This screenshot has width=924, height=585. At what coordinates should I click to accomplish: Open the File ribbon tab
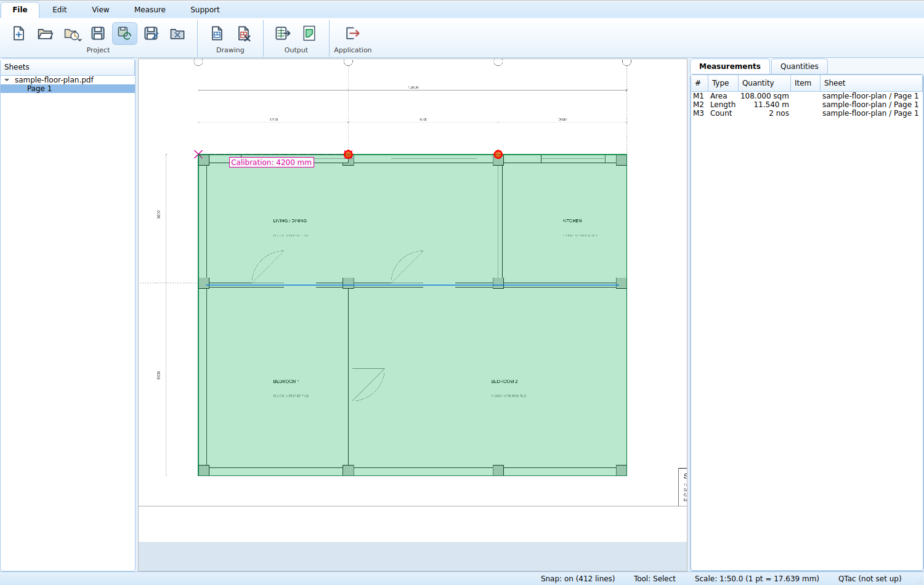click(20, 9)
